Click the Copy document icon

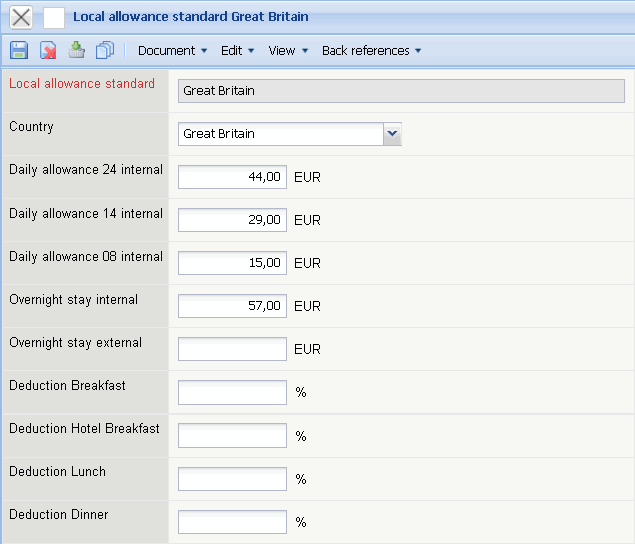pyautogui.click(x=105, y=50)
